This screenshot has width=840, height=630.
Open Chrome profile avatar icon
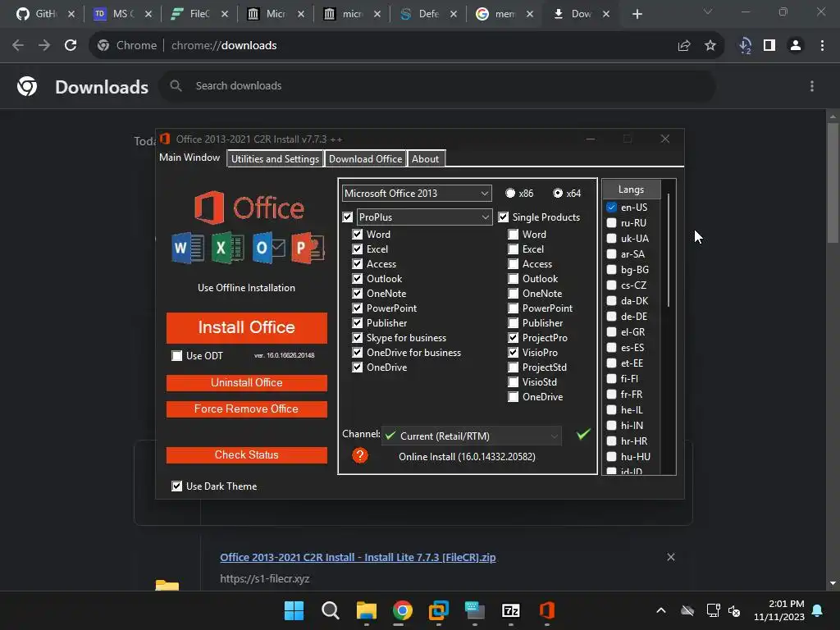tap(796, 46)
